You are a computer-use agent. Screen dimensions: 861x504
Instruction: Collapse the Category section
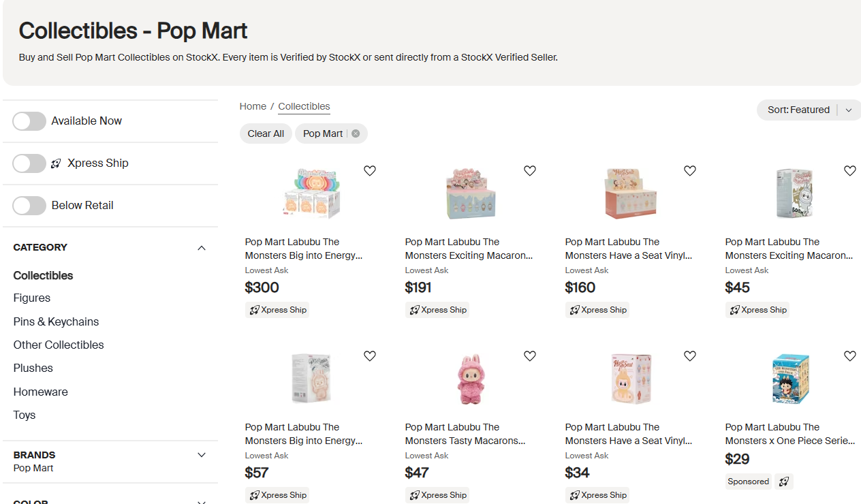pyautogui.click(x=202, y=248)
